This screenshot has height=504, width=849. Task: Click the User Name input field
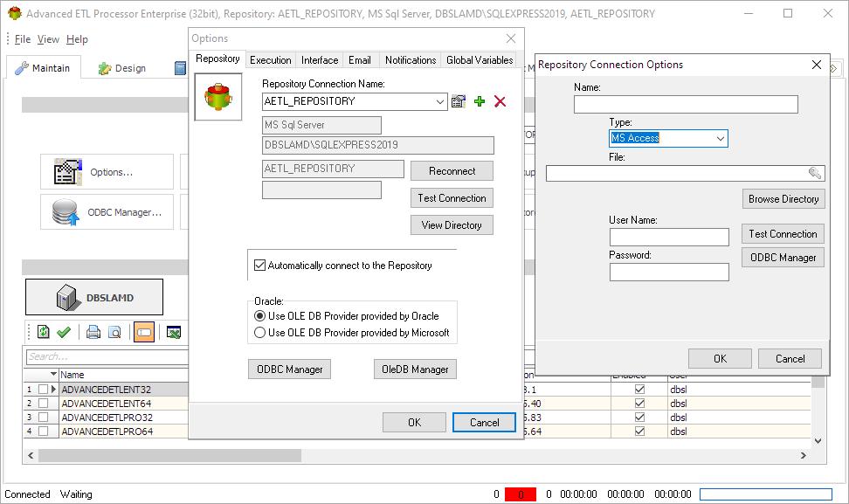tap(669, 237)
